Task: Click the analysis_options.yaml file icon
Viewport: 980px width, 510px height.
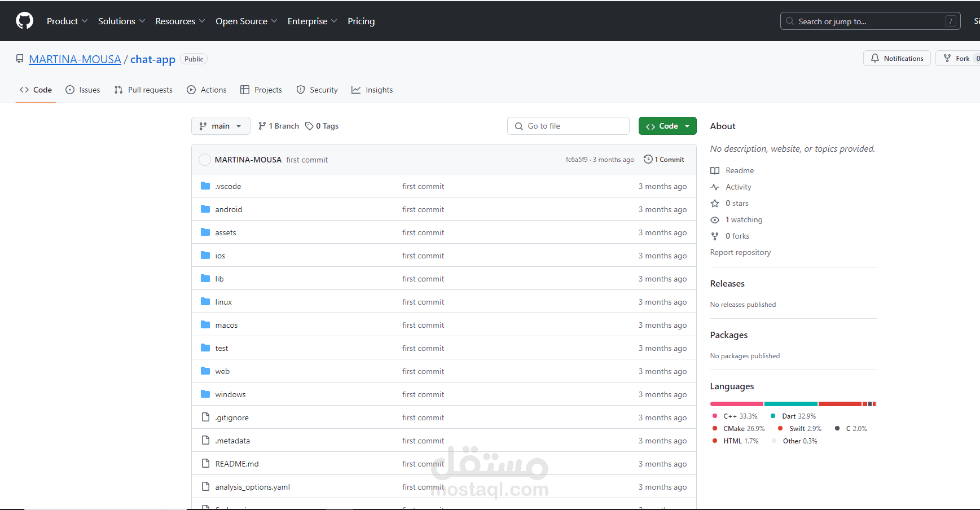Action: [x=205, y=486]
